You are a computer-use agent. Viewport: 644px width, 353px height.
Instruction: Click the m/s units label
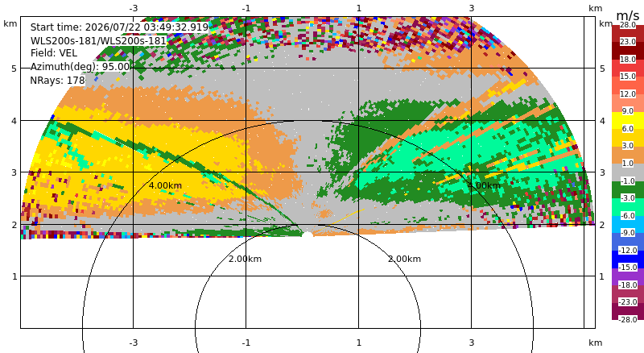coord(628,15)
